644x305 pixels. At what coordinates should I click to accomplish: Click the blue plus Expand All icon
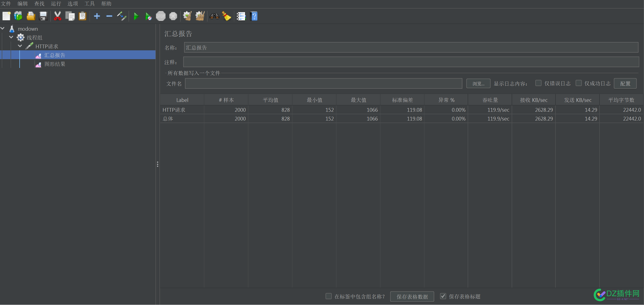[97, 16]
